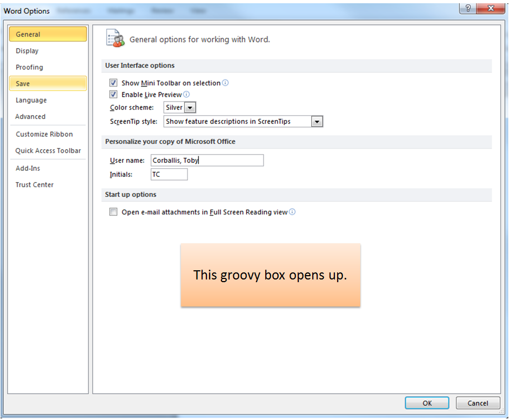Screen dimensions: 511x420
Task: Click the 'Initials:' label
Action: click(x=121, y=175)
